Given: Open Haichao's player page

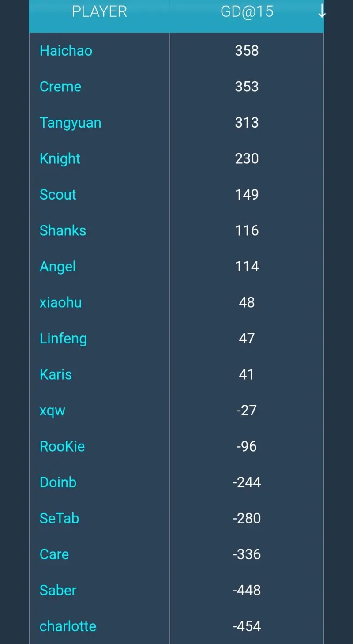Looking at the screenshot, I should (x=66, y=51).
